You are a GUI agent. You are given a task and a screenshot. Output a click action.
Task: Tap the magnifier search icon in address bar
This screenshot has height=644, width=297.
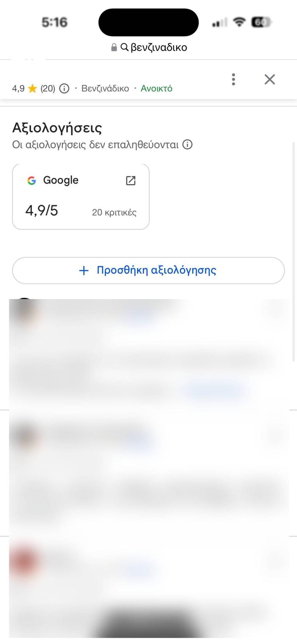coord(124,48)
